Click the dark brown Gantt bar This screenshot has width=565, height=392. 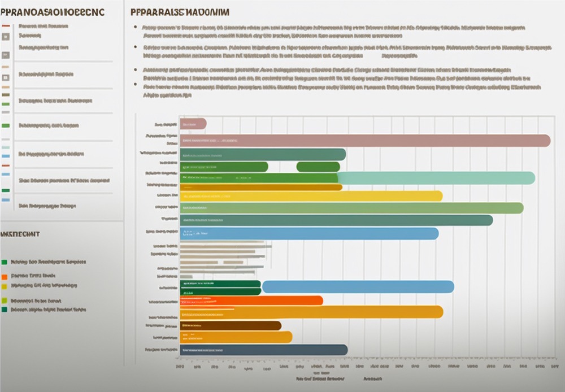point(231,325)
